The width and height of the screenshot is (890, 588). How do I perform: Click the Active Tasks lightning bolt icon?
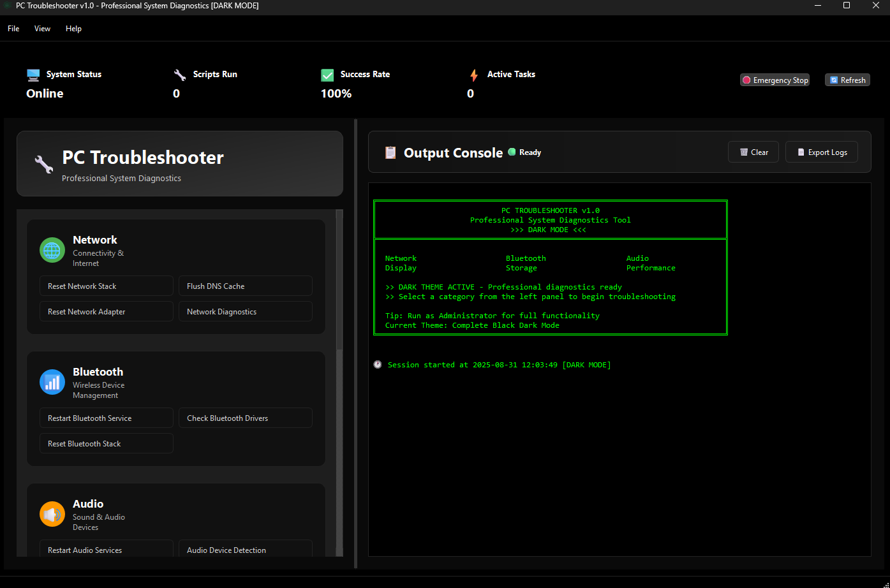[x=474, y=75]
